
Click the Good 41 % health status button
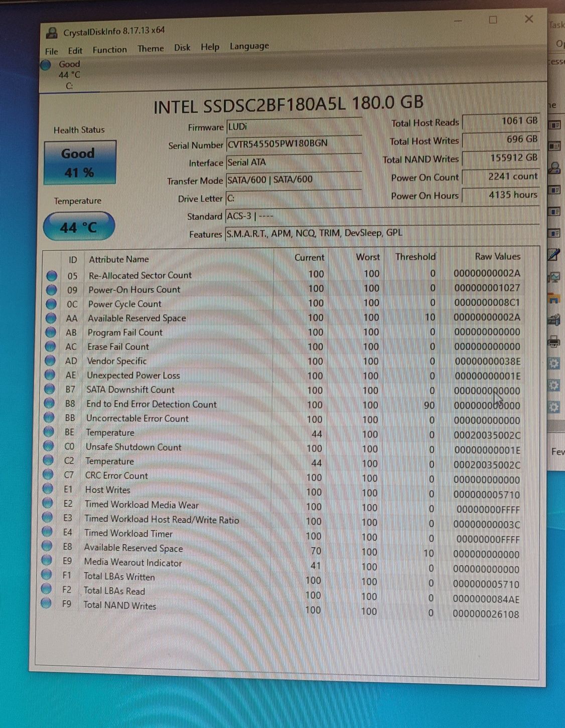pos(80,162)
